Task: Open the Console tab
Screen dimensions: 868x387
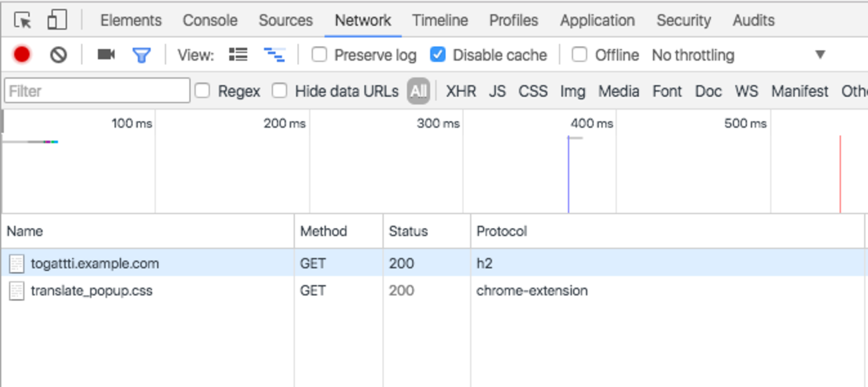Action: click(210, 21)
